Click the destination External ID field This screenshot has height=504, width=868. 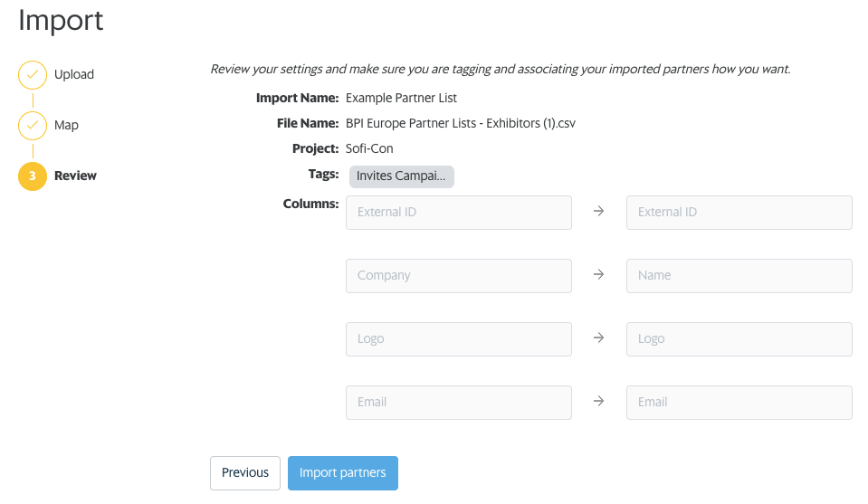pyautogui.click(x=739, y=212)
